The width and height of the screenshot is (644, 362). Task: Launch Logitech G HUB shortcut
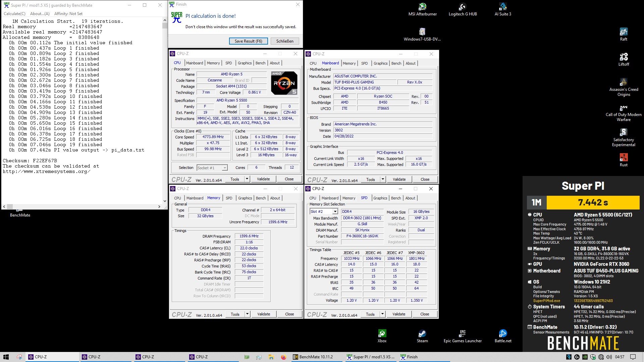click(x=463, y=9)
